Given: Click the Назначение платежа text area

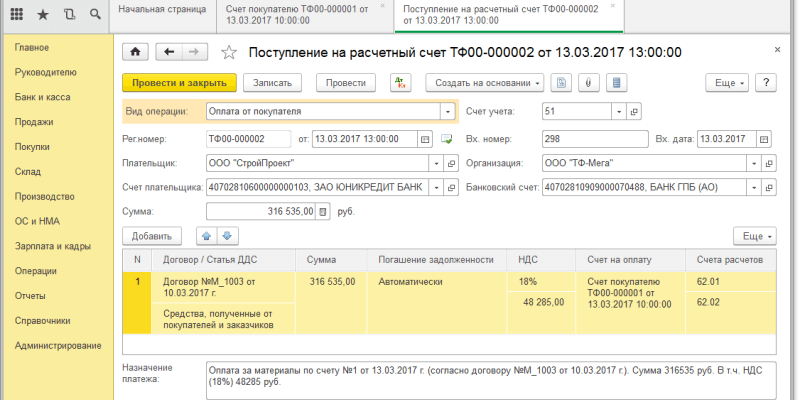Looking at the screenshot, I should (491, 380).
